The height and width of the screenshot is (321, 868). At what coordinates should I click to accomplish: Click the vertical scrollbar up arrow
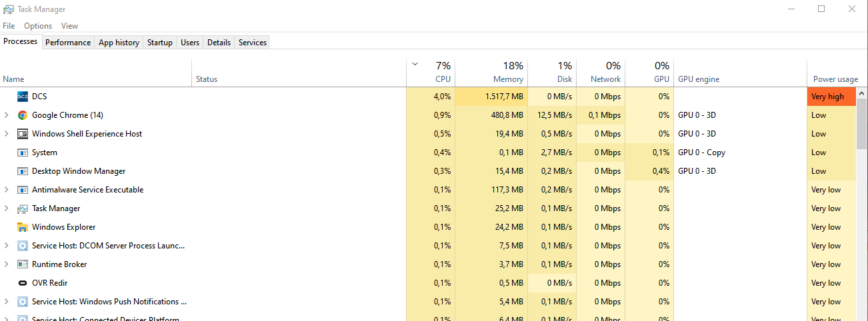(862, 93)
